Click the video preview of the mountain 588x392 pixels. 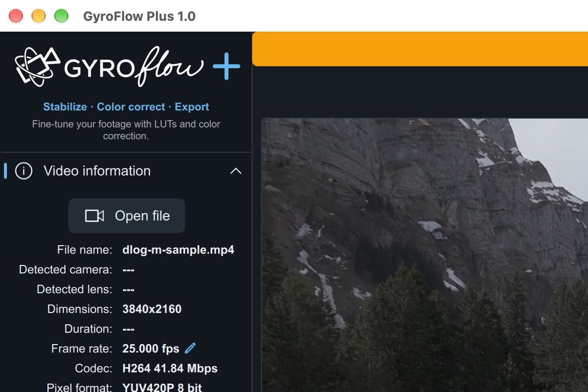click(424, 255)
